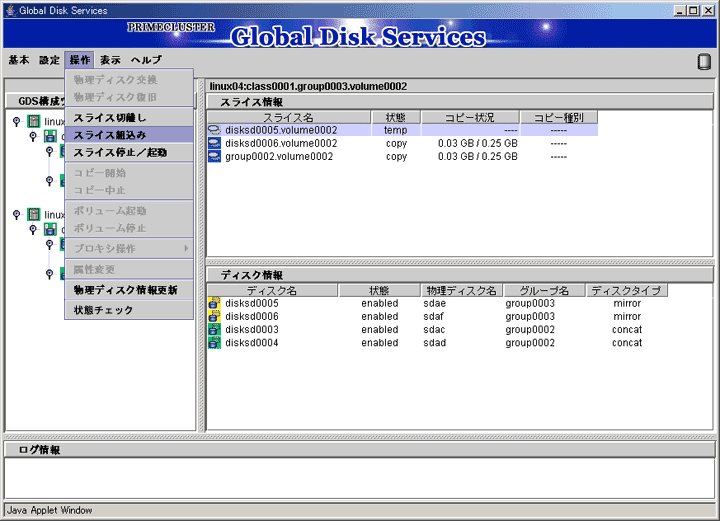Click the コピー状況 column header
Image resolution: width=720 pixels, height=521 pixels.
click(x=470, y=118)
